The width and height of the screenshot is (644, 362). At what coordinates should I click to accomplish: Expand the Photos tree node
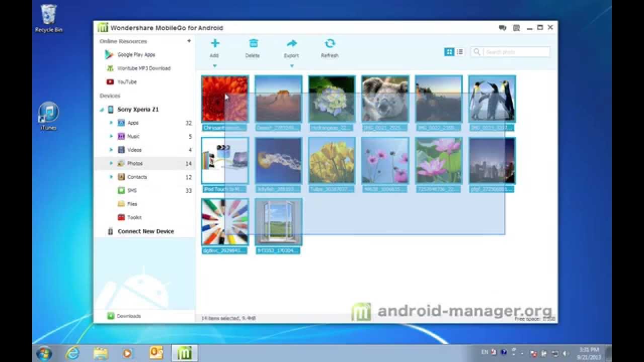111,163
